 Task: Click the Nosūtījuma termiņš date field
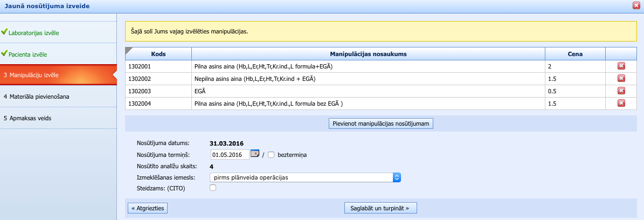point(230,155)
